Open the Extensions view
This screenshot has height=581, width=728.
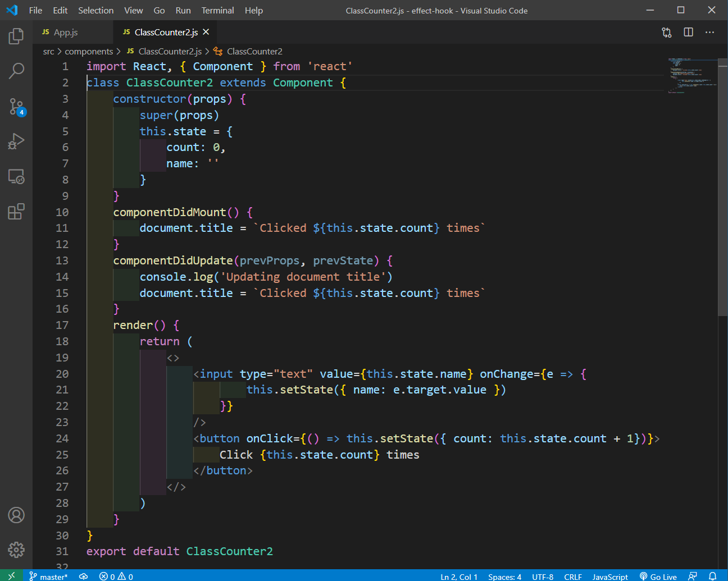[x=16, y=212]
